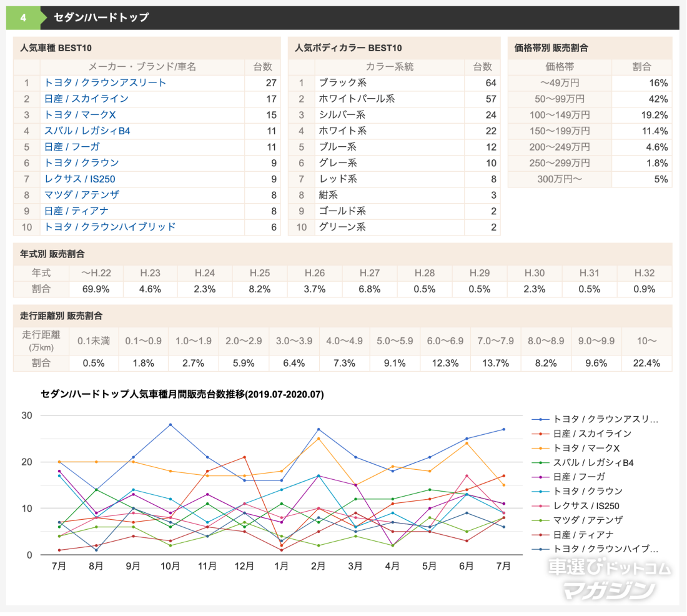This screenshot has height=616, width=687.
Task: Click the 年式別 販売割合 heading
Action: coord(52,254)
